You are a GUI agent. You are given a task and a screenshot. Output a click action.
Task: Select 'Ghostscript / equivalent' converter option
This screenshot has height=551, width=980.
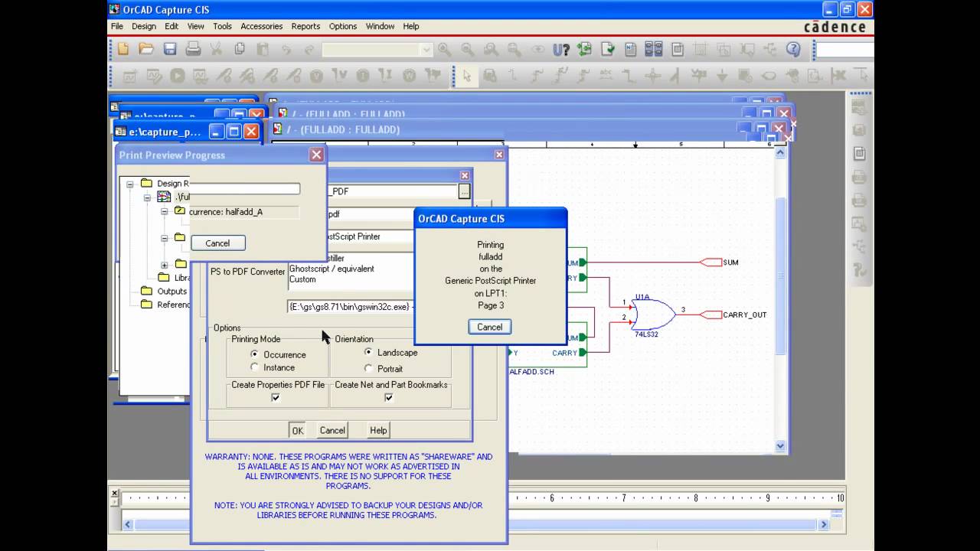tap(332, 269)
